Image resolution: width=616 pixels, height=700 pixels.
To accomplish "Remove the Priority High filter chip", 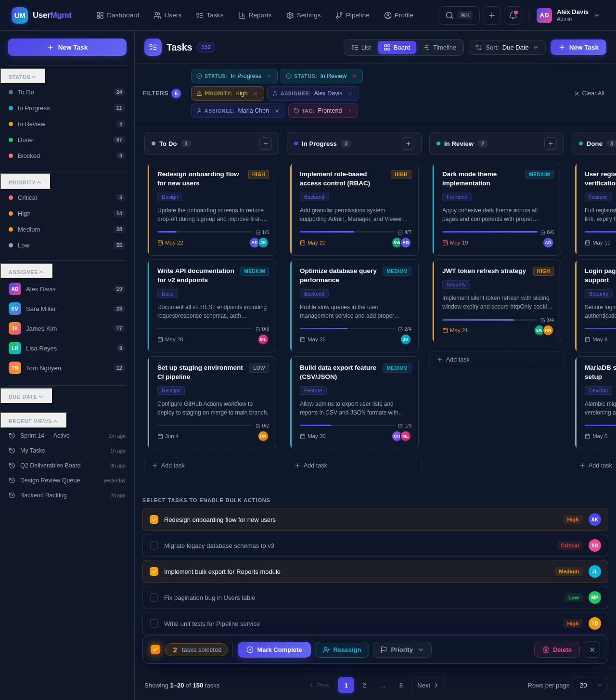I will 255,93.
